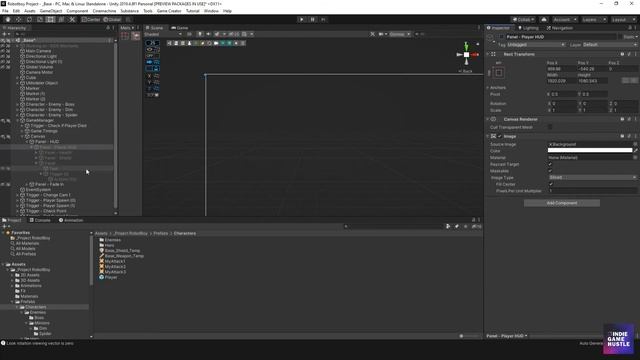
Task: Select Global Volume in Hierarchy
Action: [39, 67]
